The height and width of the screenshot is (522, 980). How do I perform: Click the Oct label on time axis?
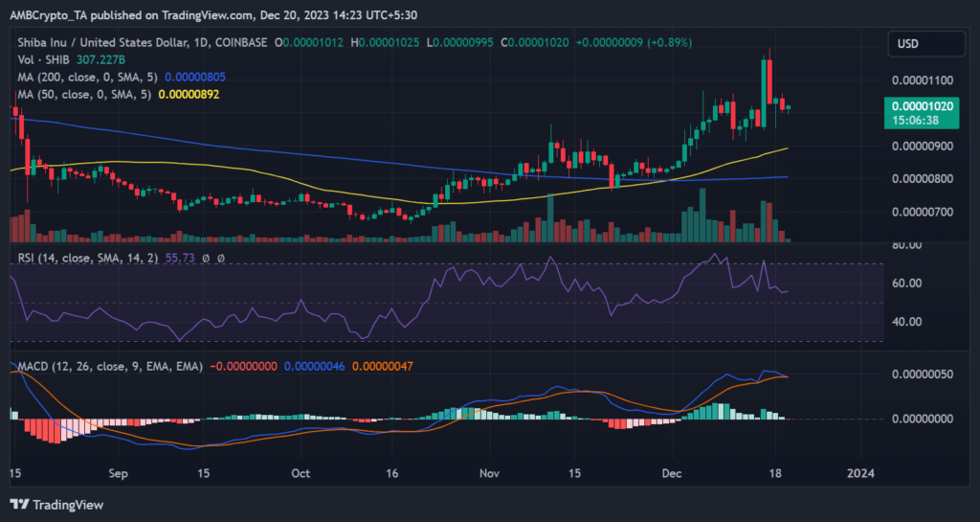[301, 473]
